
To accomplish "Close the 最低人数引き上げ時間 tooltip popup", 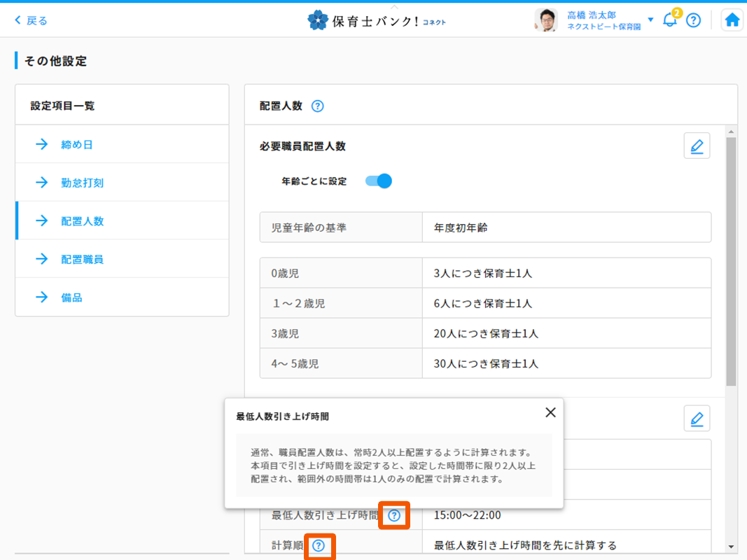I will [x=550, y=412].
